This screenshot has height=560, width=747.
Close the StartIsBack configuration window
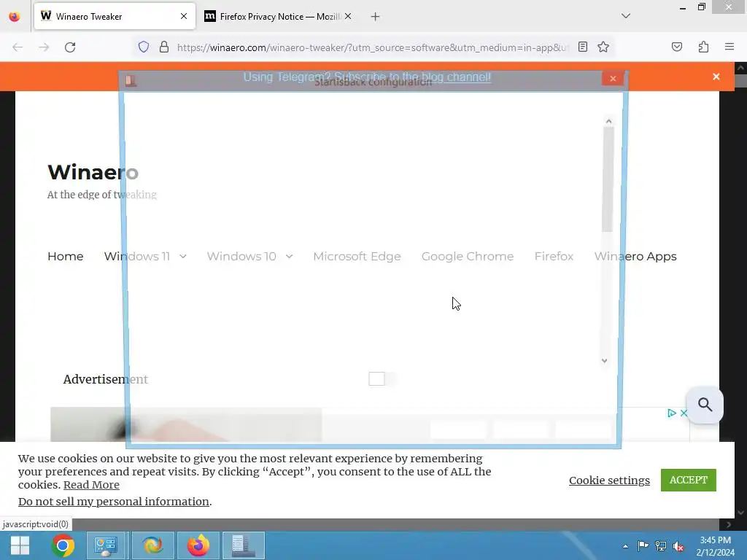tap(613, 79)
